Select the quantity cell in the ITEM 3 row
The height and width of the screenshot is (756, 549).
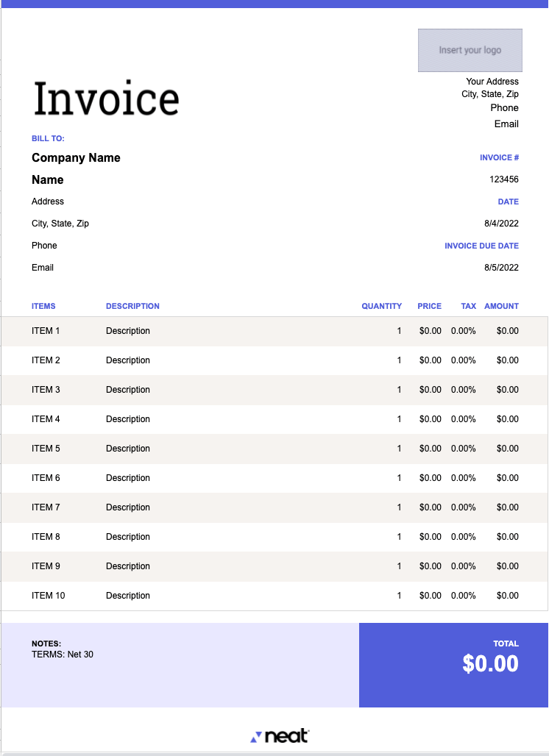pyautogui.click(x=399, y=390)
